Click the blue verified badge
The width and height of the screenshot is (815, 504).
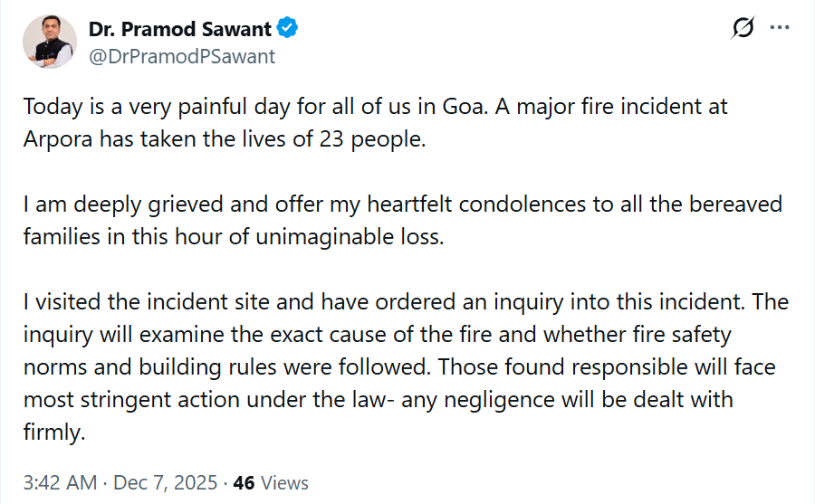[288, 29]
